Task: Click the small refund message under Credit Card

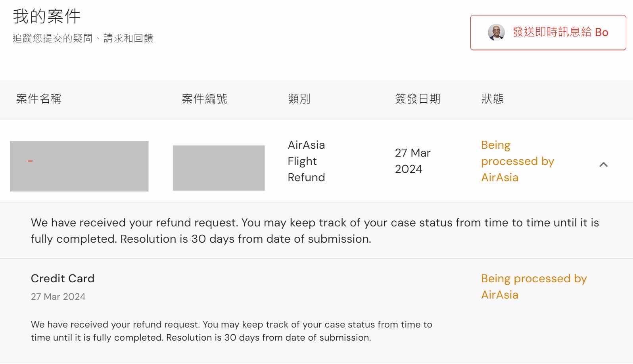Action: pos(231,331)
